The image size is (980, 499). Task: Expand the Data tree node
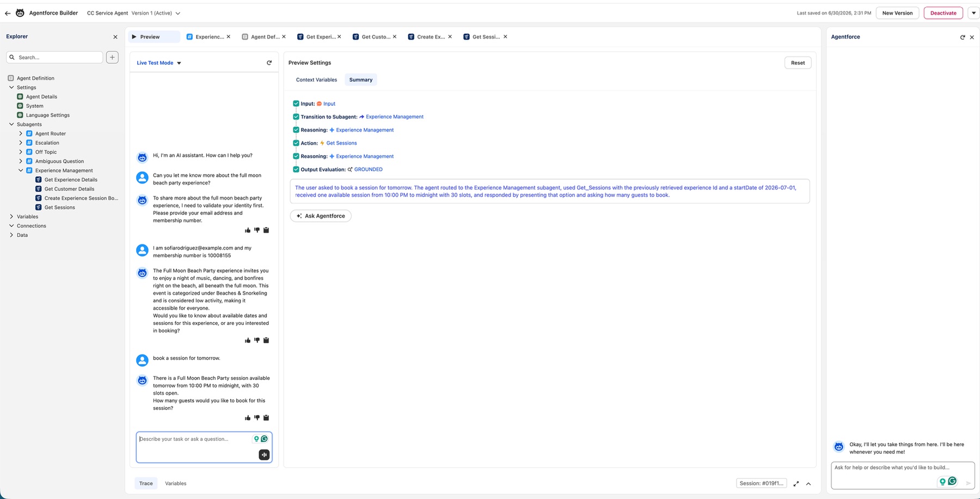click(x=11, y=235)
